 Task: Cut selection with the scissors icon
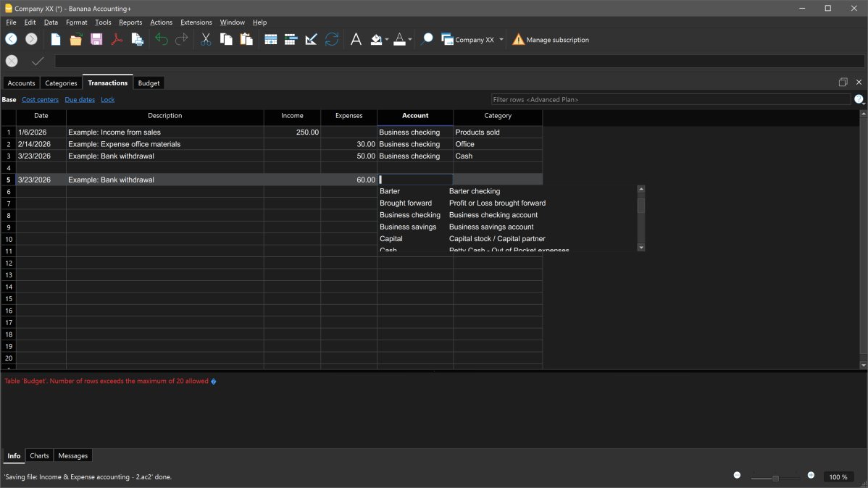206,40
